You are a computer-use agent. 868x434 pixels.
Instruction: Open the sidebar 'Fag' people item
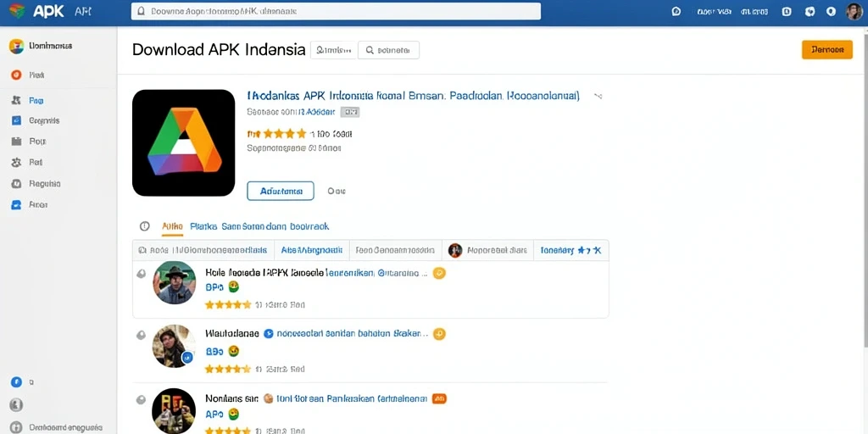pos(27,100)
